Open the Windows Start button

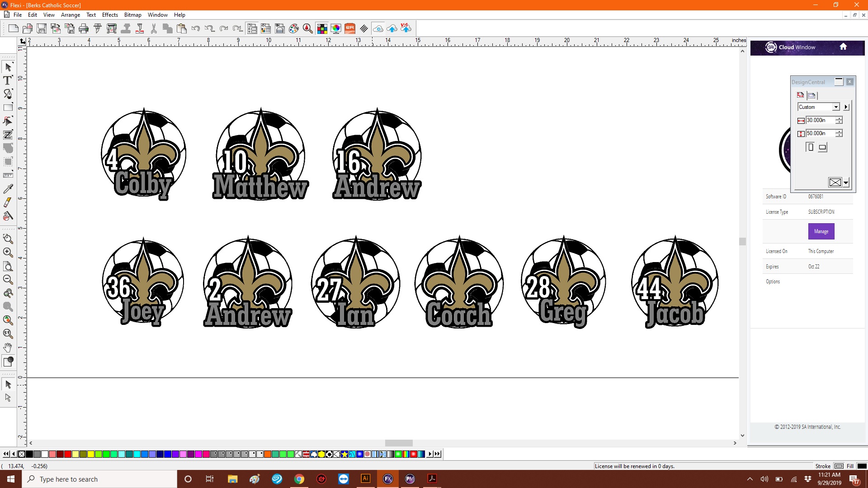11,479
